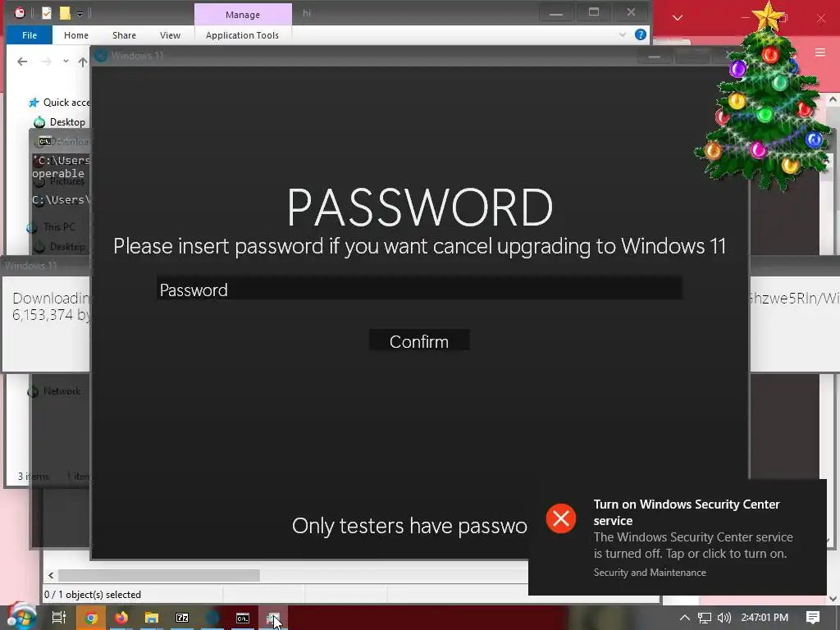Click the Properties quick access icon
Screen dimensions: 840x630
point(47,13)
